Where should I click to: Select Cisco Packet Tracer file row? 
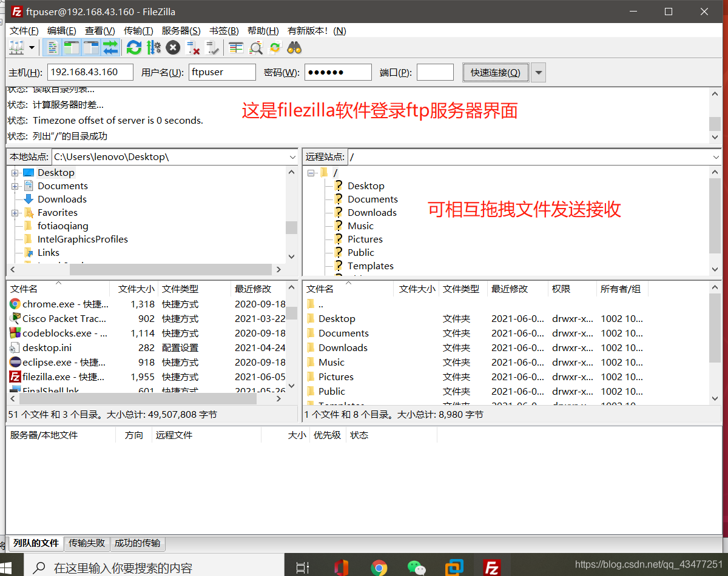coord(146,319)
